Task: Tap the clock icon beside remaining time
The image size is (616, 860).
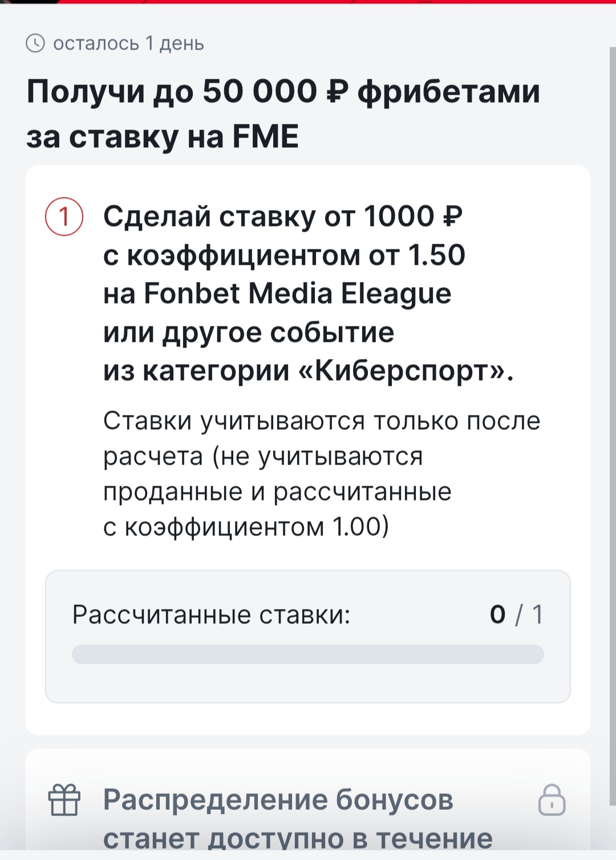Action: pyautogui.click(x=35, y=43)
